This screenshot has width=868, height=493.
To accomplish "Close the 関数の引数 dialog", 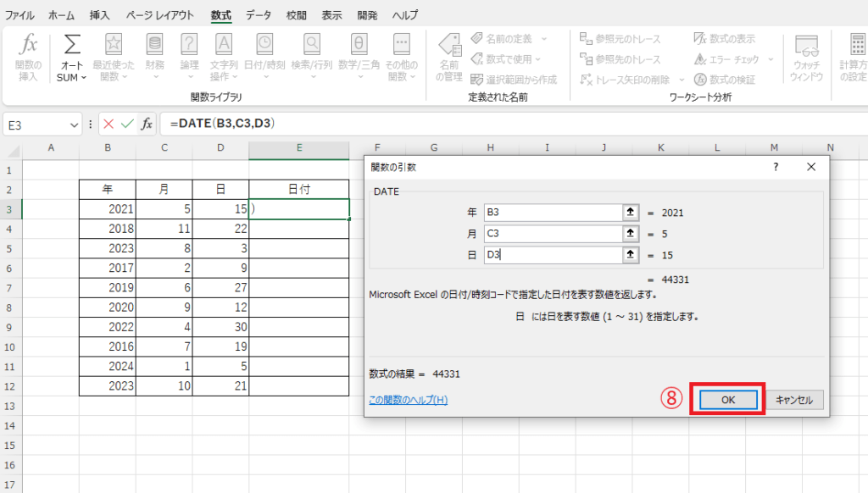I will tap(811, 167).
